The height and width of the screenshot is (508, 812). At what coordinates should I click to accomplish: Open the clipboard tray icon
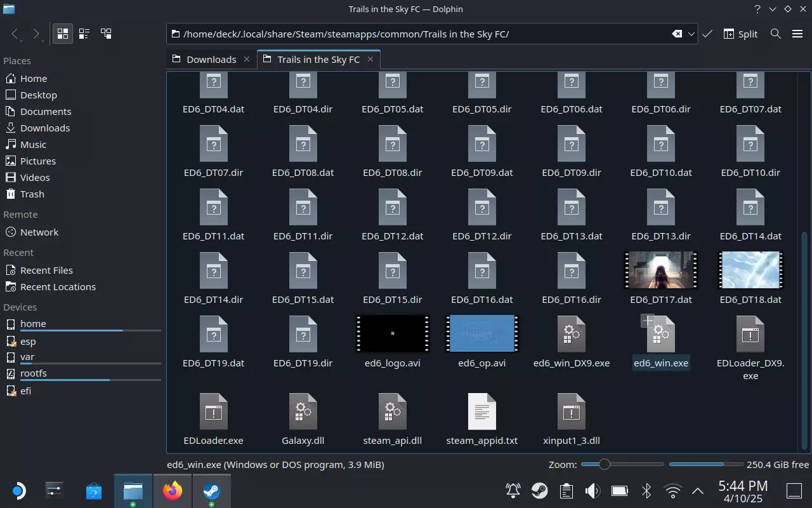[566, 490]
